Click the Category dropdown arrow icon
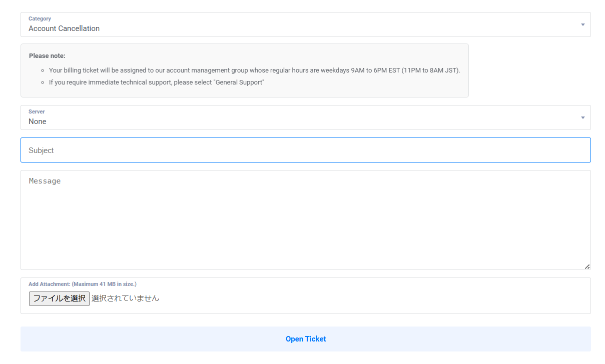The height and width of the screenshot is (364, 605). point(582,25)
